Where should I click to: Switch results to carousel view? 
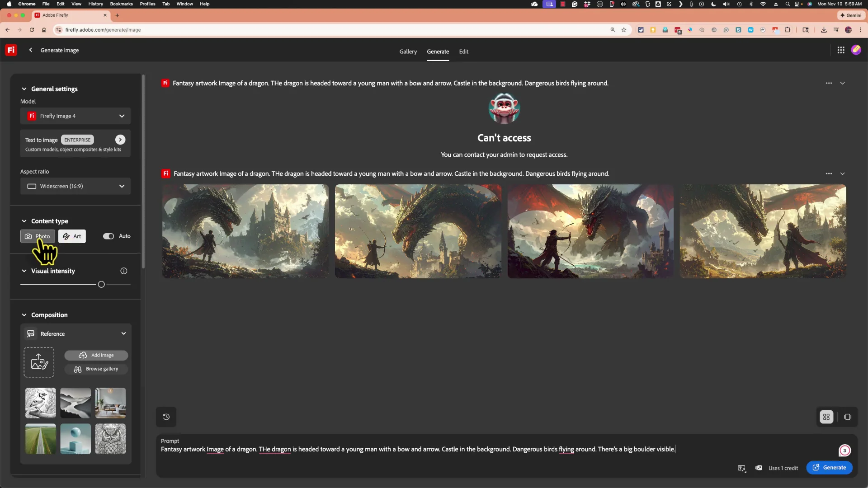point(848,417)
